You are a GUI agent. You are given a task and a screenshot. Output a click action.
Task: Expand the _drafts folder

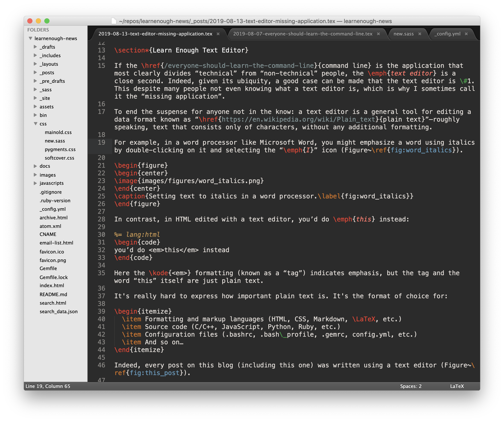click(x=35, y=47)
